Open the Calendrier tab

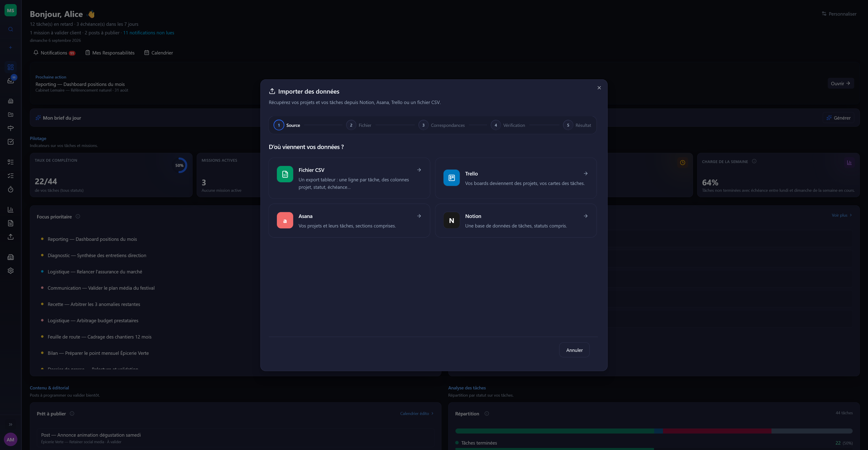159,53
